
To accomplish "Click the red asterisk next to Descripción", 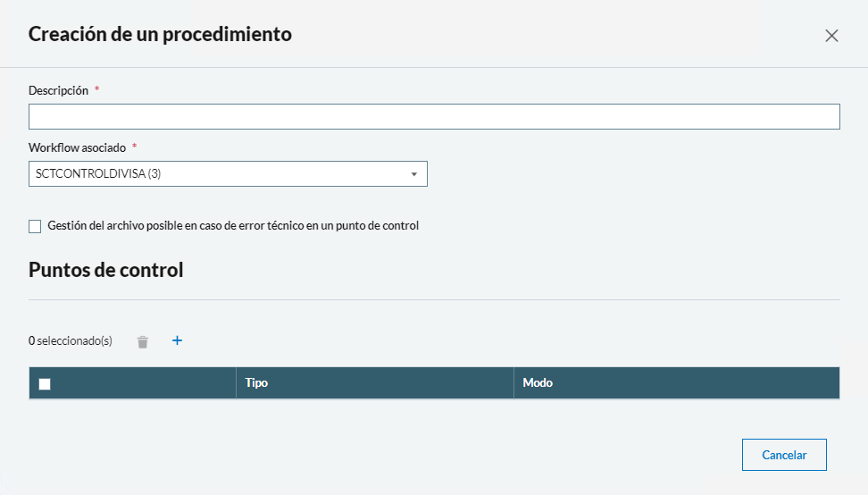I will tap(96, 90).
